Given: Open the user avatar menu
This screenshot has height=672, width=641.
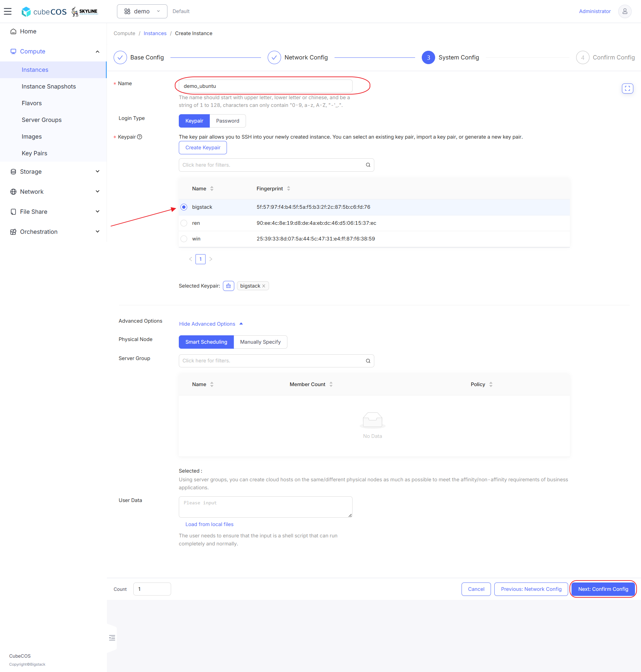Looking at the screenshot, I should tap(625, 11).
